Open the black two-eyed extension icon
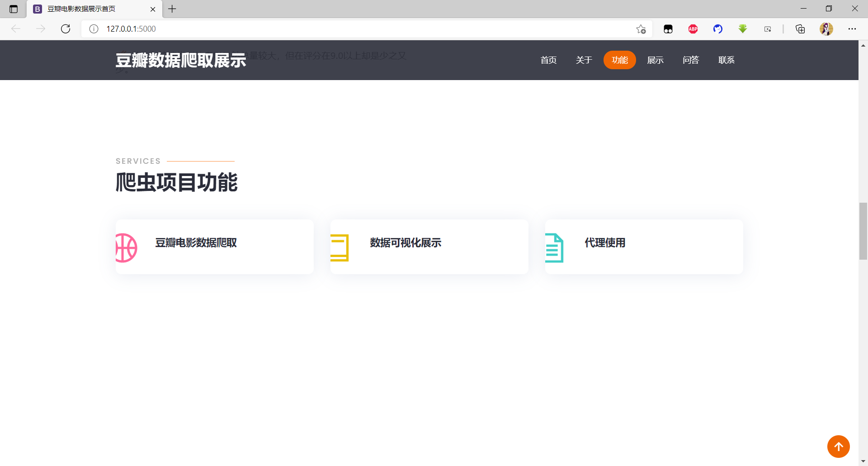This screenshot has width=868, height=466. [x=668, y=29]
